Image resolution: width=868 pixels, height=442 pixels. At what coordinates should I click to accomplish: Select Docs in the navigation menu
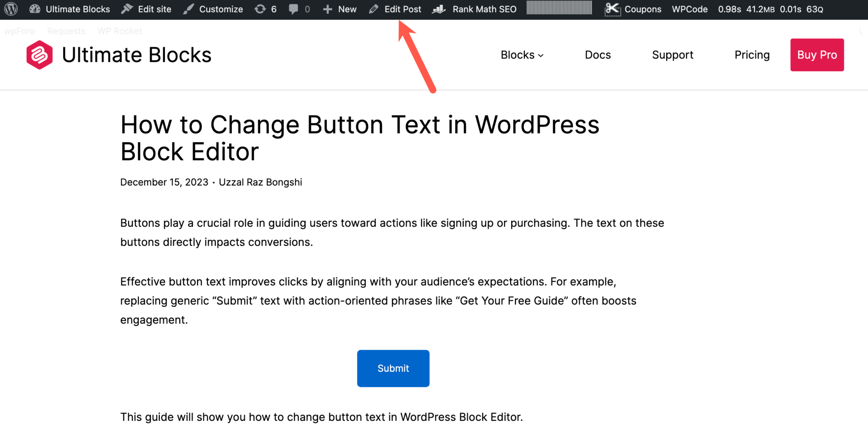click(598, 55)
